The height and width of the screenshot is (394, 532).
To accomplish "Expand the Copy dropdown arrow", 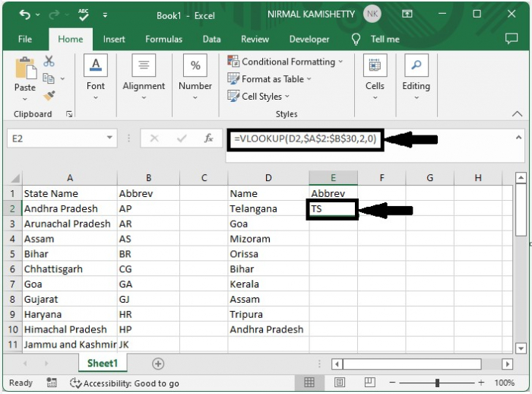I will click(63, 78).
